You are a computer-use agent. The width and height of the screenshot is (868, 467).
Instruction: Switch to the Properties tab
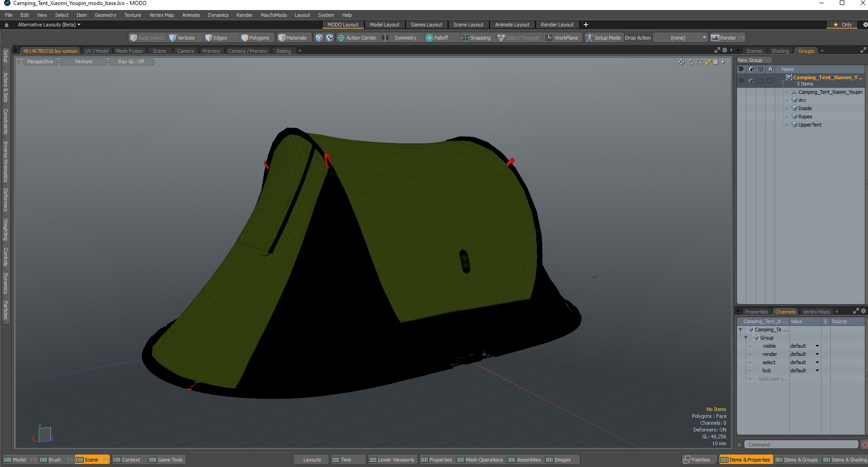point(756,312)
